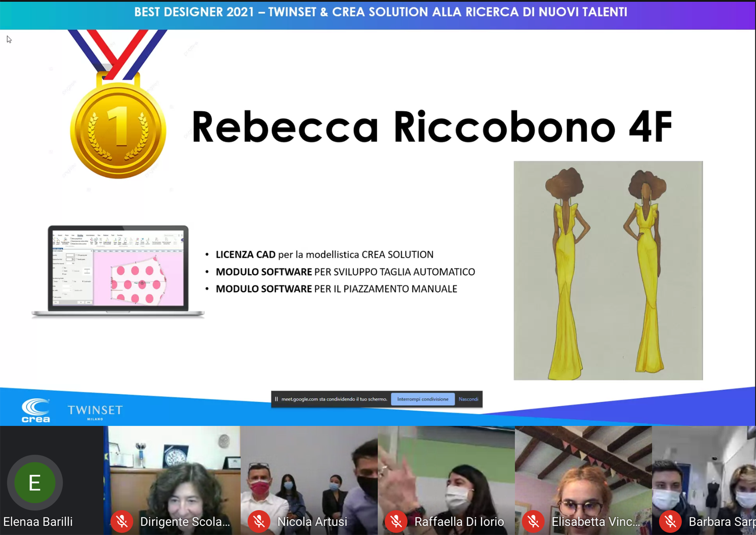This screenshot has height=535, width=756.
Task: Click 'Rebecca Riccobono 4F' title text
Action: [x=432, y=127]
